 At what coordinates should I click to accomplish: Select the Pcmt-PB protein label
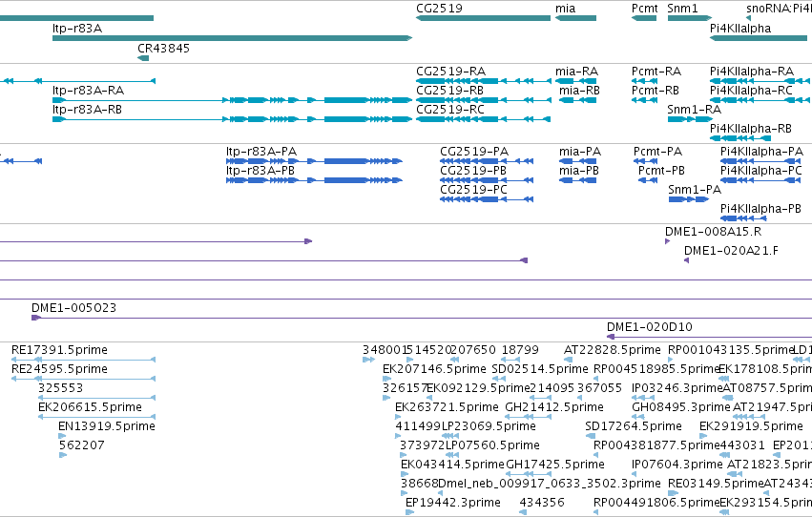[x=661, y=170]
